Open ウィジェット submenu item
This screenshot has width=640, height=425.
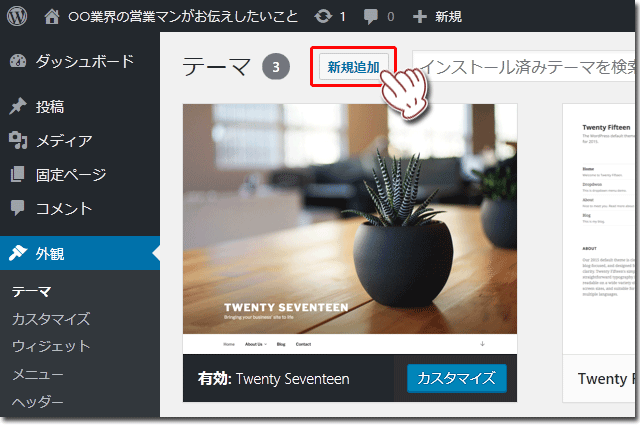click(x=51, y=346)
